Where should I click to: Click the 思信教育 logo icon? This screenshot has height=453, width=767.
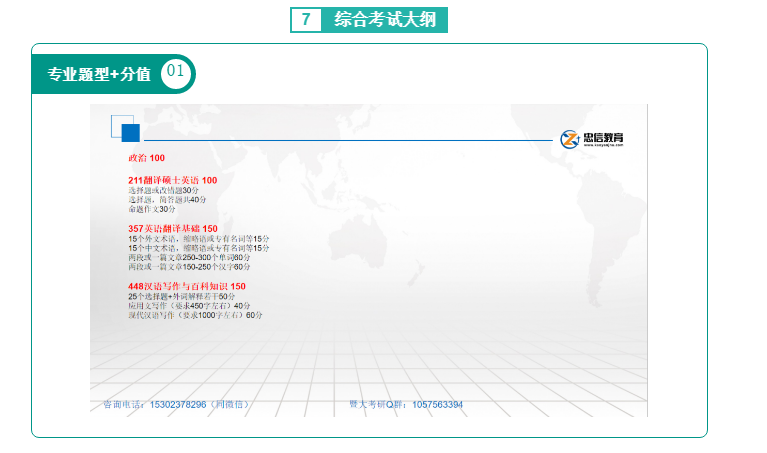tap(570, 140)
